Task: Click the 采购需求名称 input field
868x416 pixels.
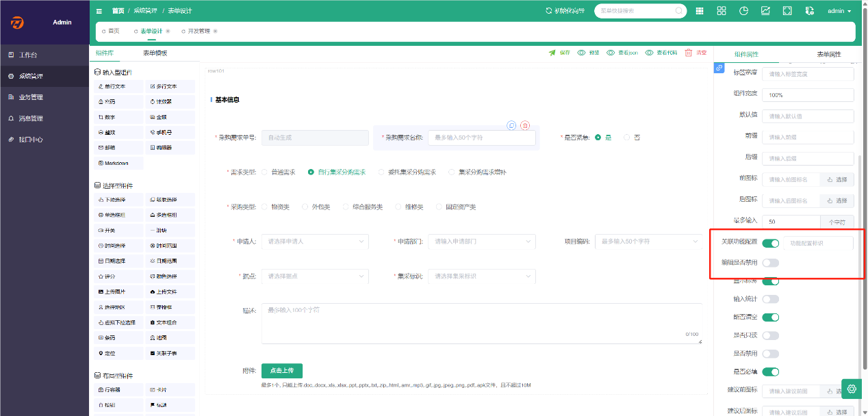Action: click(x=482, y=138)
